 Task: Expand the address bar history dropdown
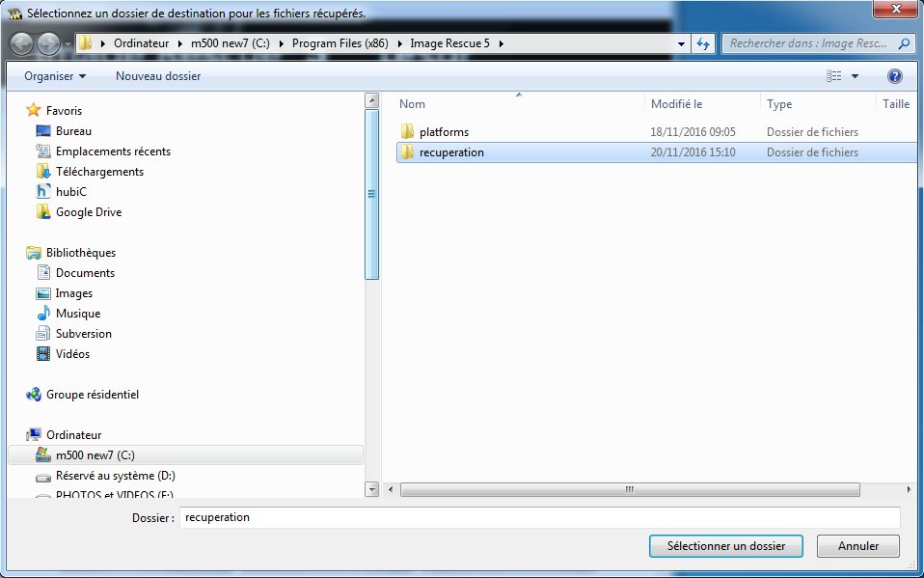pyautogui.click(x=682, y=43)
